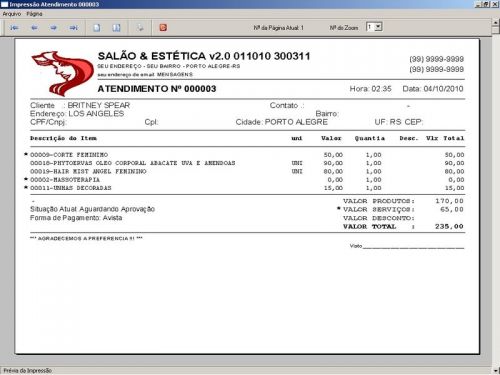
Task: Click the Vlr Total column header
Action: (445, 138)
